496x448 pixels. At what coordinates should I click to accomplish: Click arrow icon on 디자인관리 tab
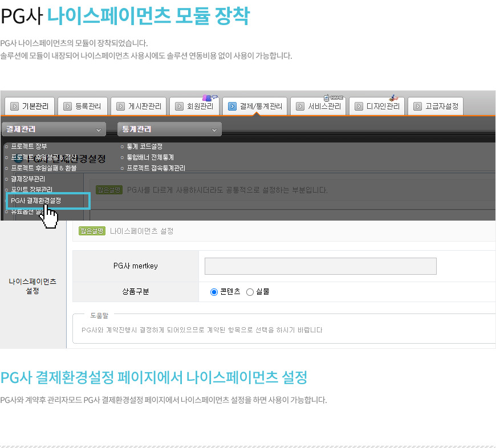(x=359, y=106)
